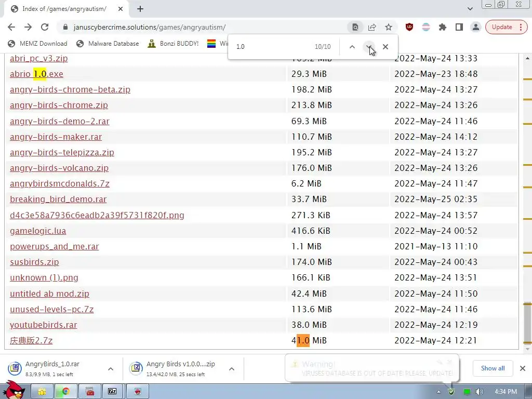532x399 pixels.
Task: Open the 7-Zip taskbar icon
Action: coord(113,392)
